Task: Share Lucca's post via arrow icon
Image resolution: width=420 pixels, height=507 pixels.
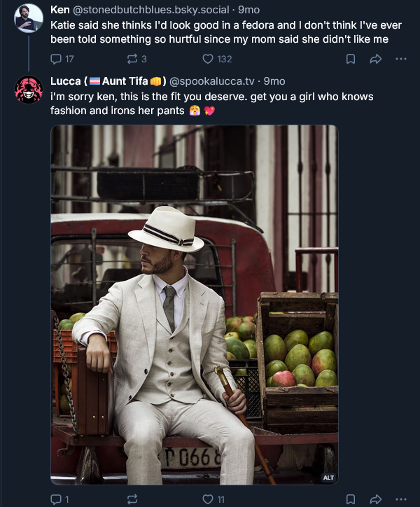Action: 376,499
